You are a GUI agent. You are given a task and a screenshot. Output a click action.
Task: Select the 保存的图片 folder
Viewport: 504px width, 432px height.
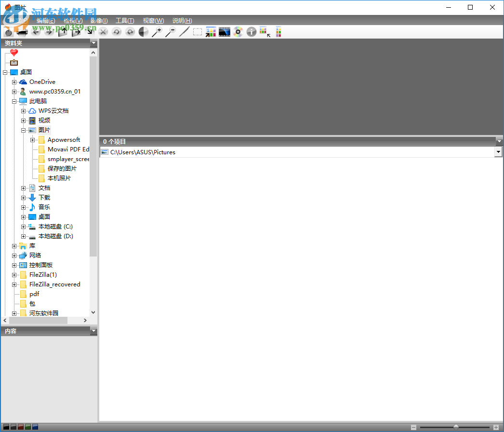(62, 169)
